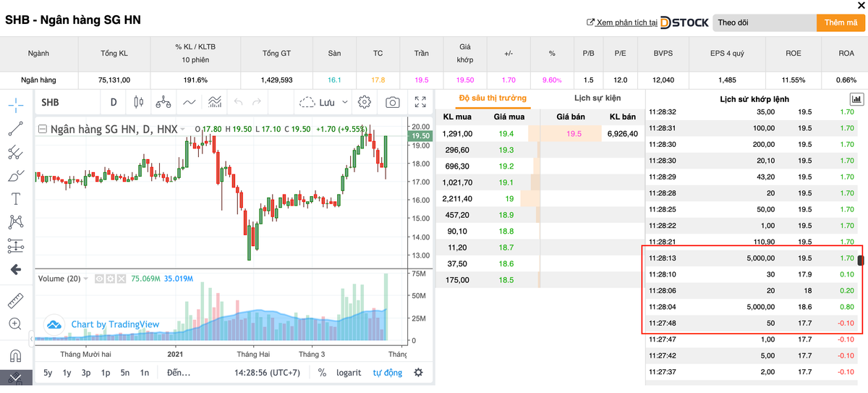Toggle logarit scale on price axis

click(x=349, y=373)
